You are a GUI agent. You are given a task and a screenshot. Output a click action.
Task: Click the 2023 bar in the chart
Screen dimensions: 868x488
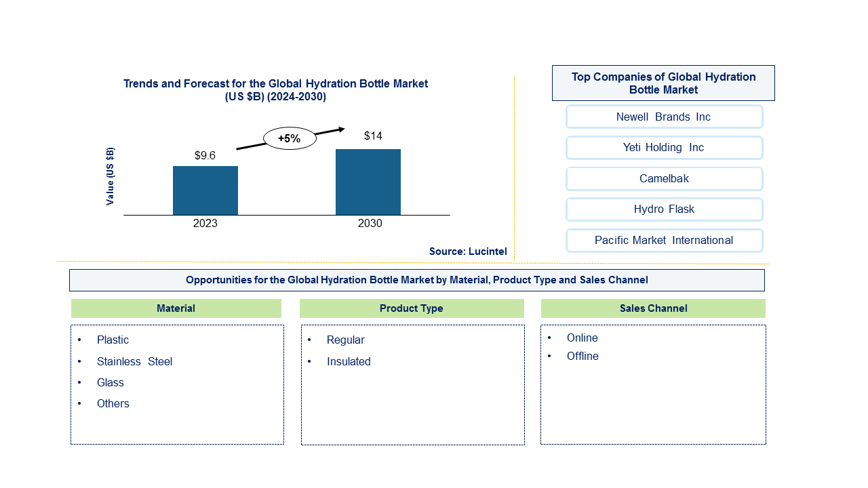(x=205, y=190)
